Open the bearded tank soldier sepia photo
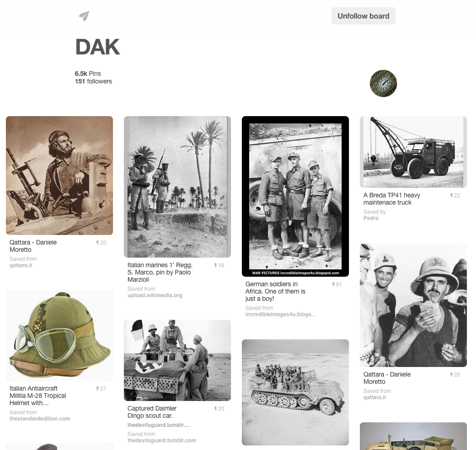The height and width of the screenshot is (450, 476). [x=59, y=176]
